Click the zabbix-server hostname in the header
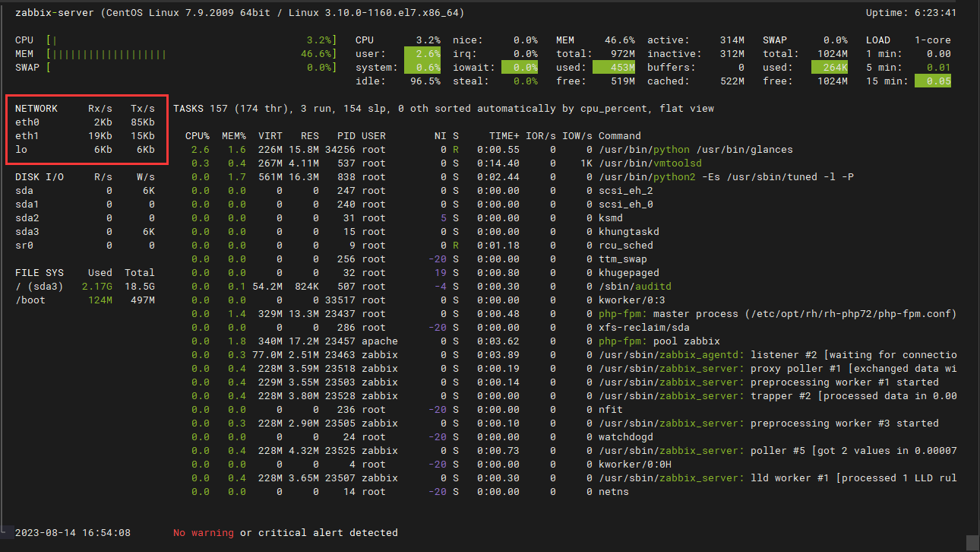The height and width of the screenshot is (552, 980). [55, 13]
